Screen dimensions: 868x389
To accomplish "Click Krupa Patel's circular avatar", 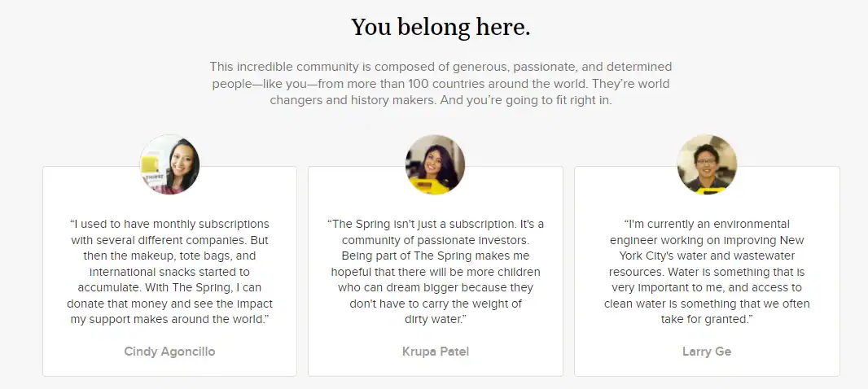I will point(435,164).
